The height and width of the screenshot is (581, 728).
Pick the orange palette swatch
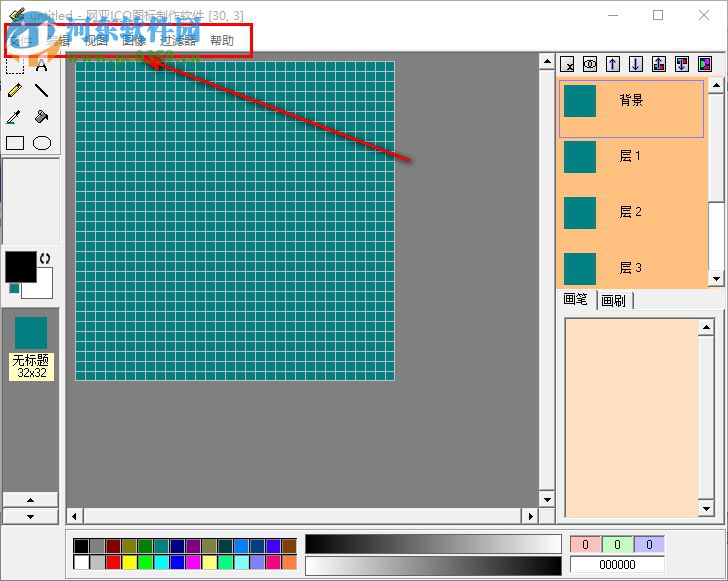tap(289, 562)
